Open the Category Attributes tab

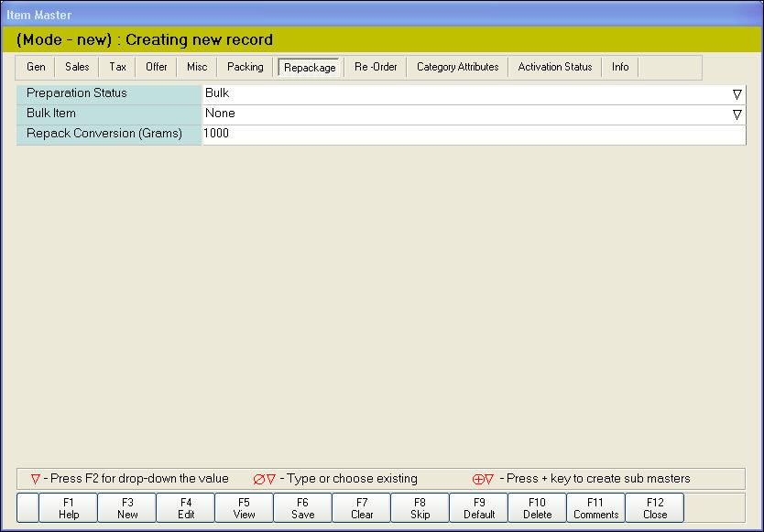point(457,67)
